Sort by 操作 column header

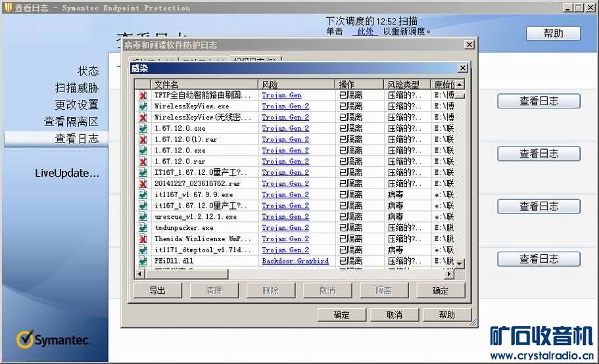tap(359, 84)
